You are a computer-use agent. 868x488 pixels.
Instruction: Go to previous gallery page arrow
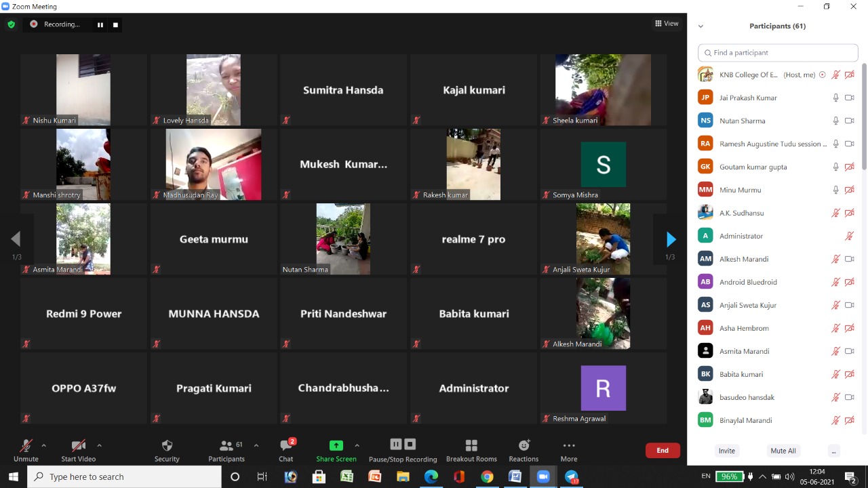tap(16, 239)
